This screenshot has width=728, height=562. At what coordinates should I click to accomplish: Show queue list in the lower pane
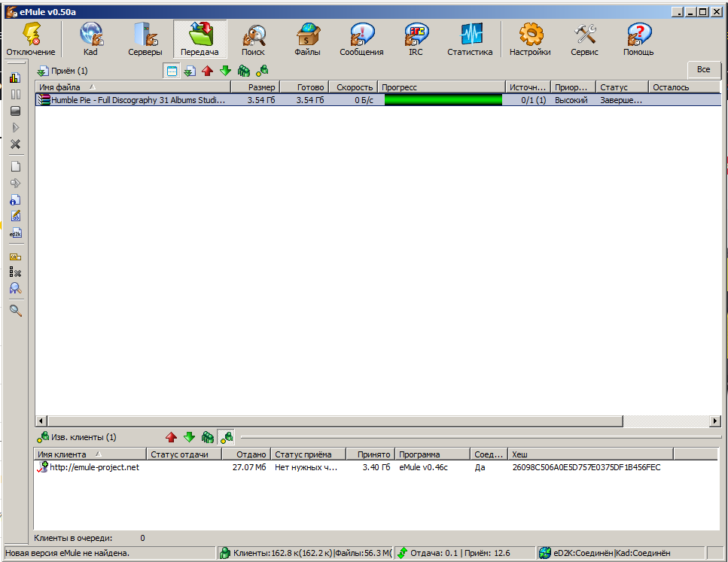coord(208,437)
